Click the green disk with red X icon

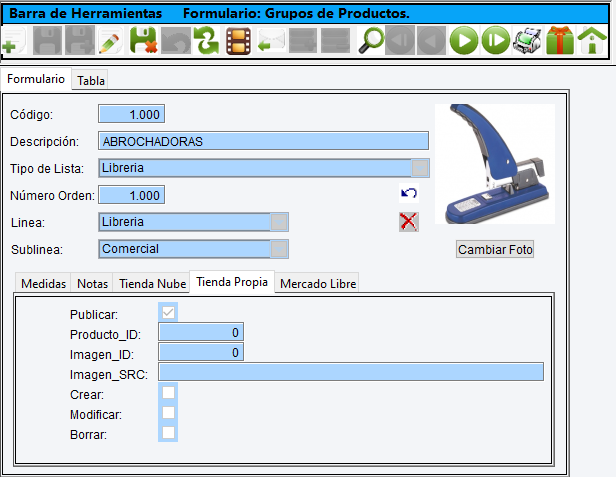[x=143, y=40]
